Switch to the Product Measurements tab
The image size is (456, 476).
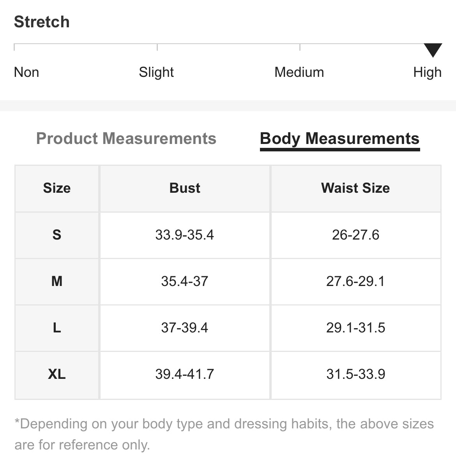tap(126, 139)
